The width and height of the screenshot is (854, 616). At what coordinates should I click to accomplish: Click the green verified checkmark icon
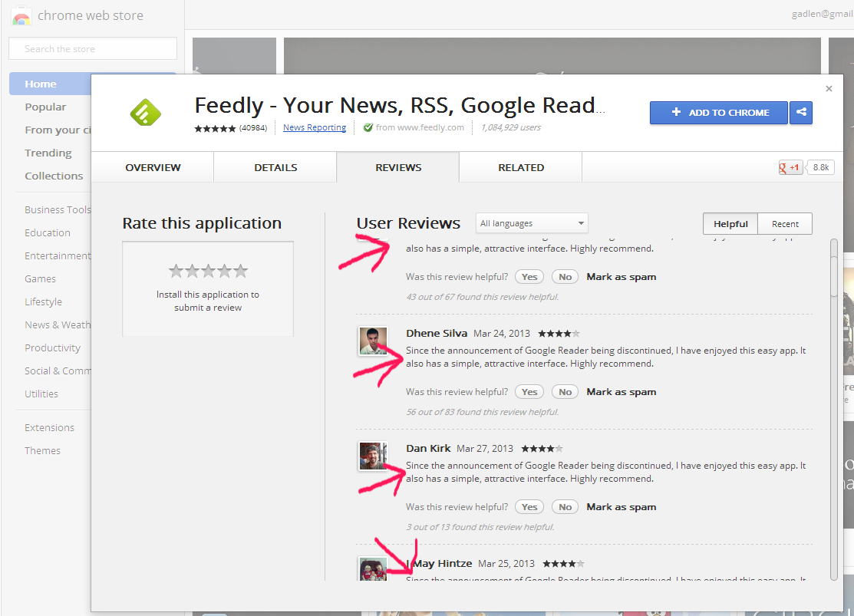(368, 127)
